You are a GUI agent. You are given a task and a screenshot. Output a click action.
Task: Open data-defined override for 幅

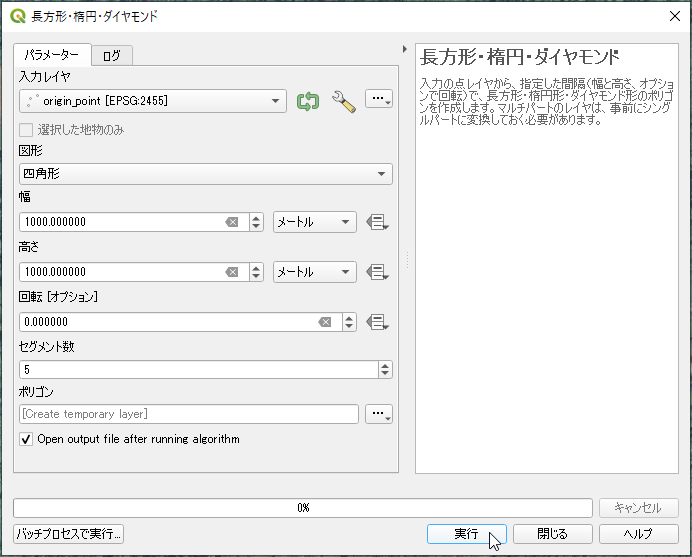(x=377, y=222)
